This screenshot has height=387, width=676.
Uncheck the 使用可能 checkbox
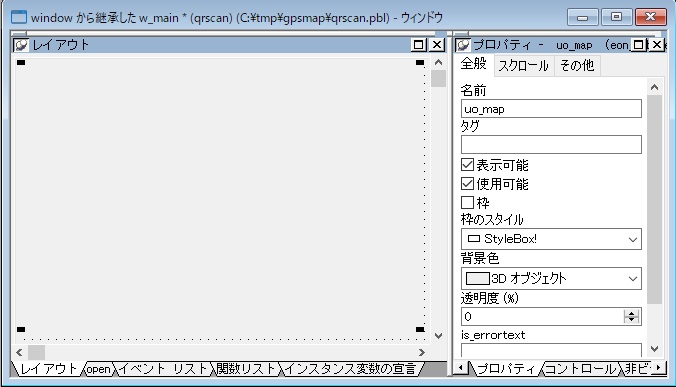click(467, 184)
